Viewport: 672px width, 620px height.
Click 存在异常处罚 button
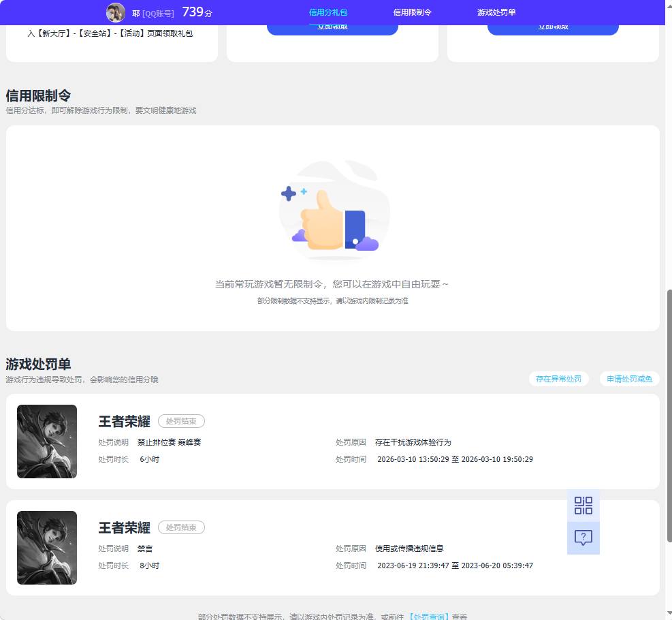pyautogui.click(x=558, y=379)
